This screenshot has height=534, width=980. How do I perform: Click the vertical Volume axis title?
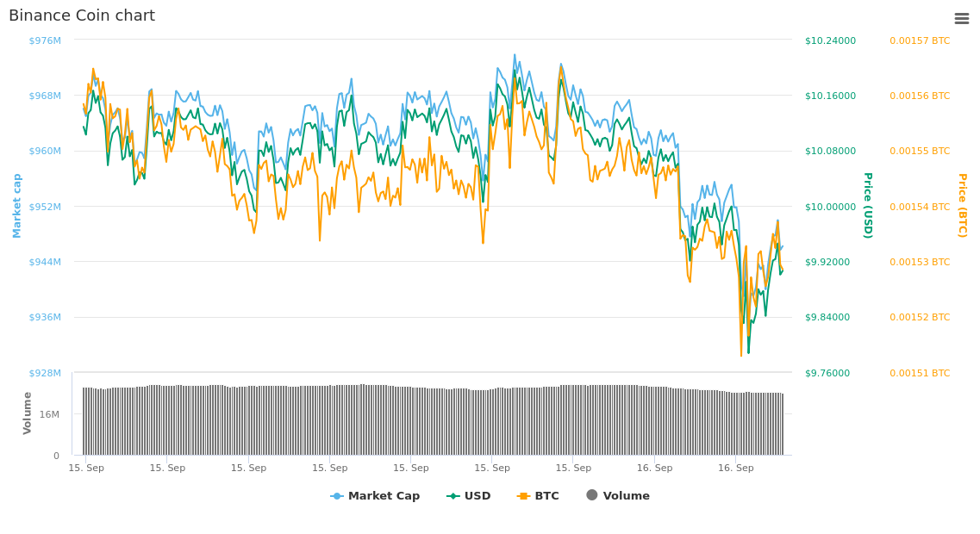coord(27,413)
